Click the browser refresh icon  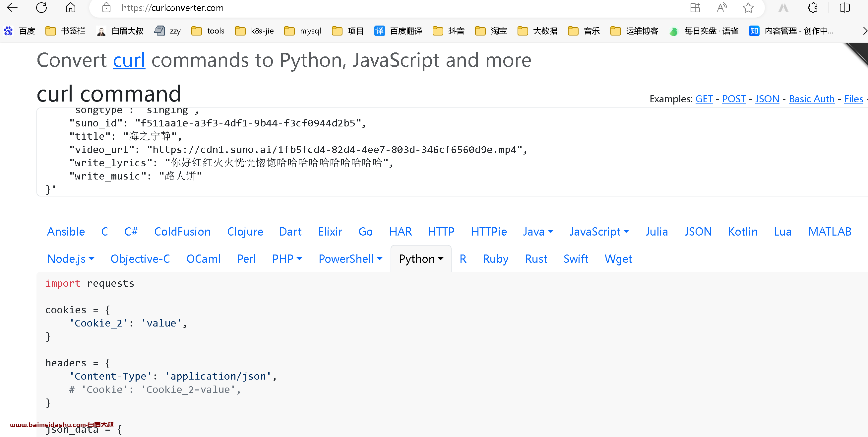tap(41, 7)
